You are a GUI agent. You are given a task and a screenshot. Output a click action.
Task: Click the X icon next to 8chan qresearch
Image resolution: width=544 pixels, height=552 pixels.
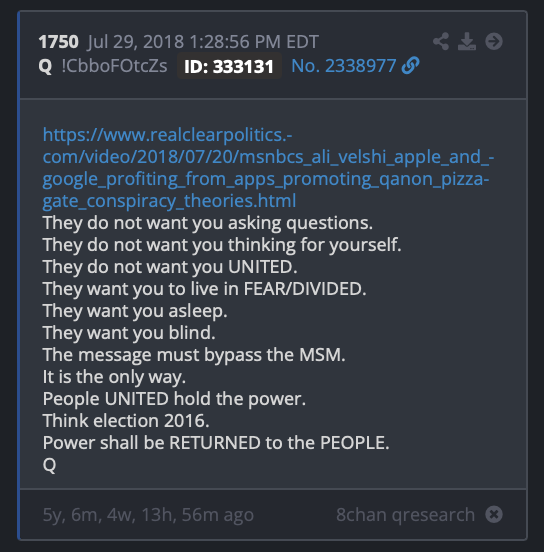[x=494, y=514]
